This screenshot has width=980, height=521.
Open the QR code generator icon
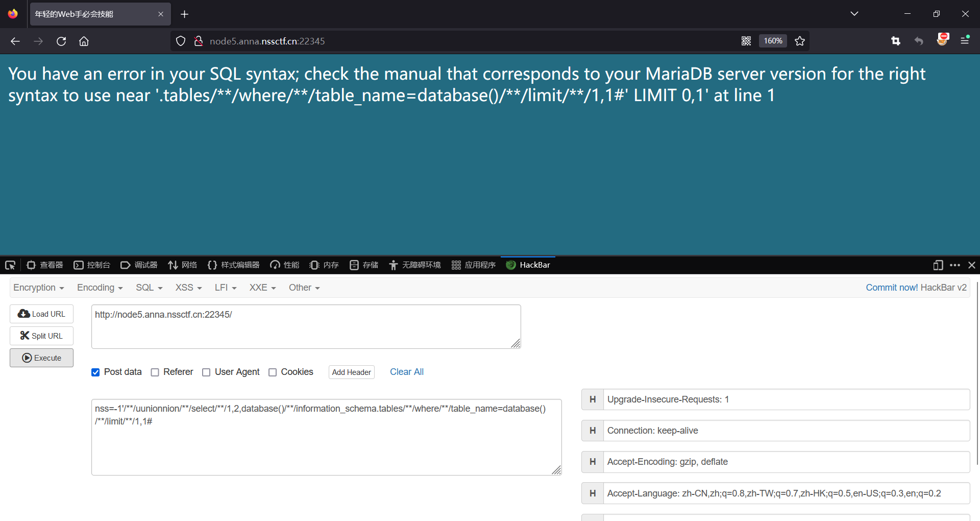coord(746,41)
